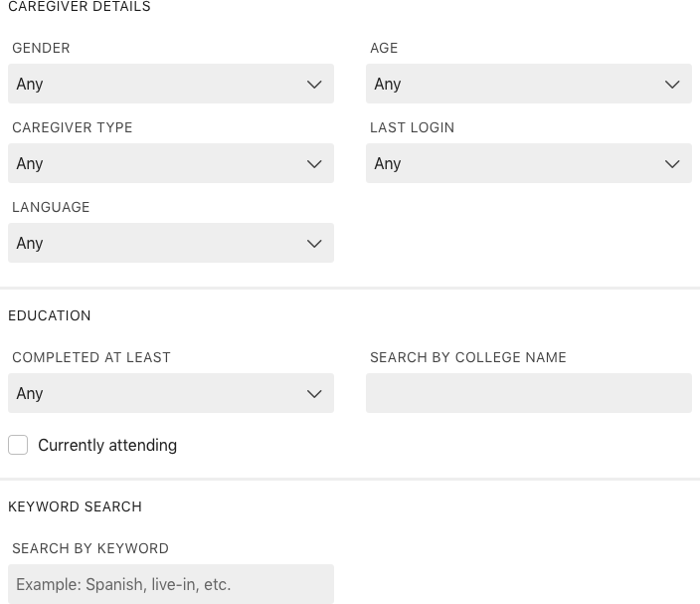The image size is (700, 604).
Task: Click the "Search by Keyword" field label
Action: 90,548
